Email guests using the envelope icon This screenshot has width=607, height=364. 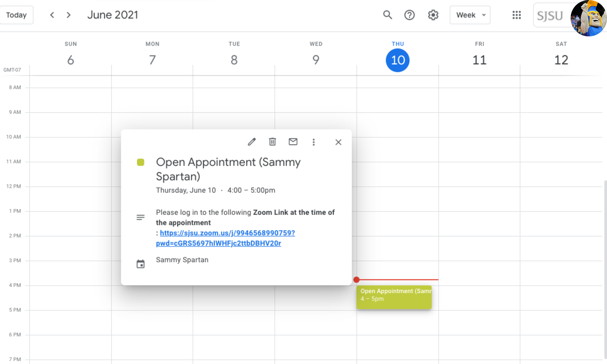(293, 142)
